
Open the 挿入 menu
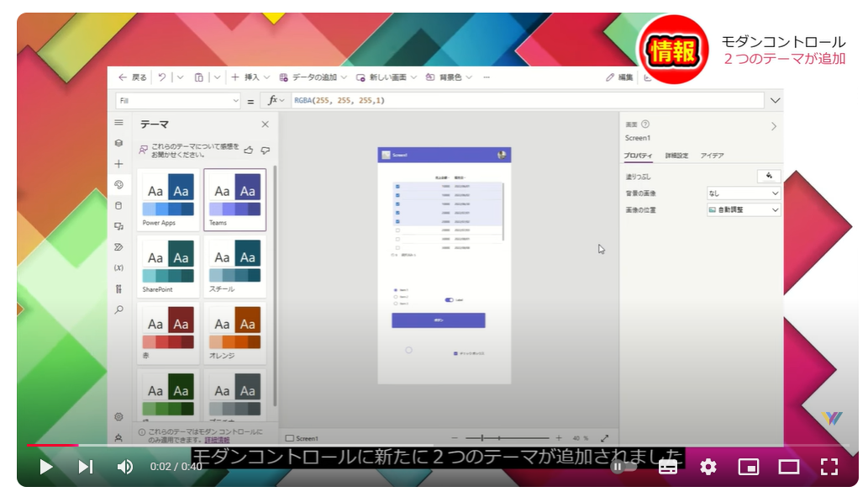[x=250, y=77]
